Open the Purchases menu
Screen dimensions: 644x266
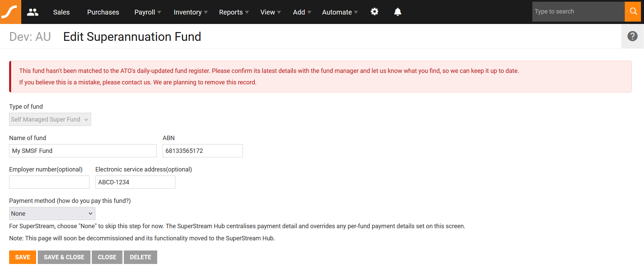pos(103,12)
